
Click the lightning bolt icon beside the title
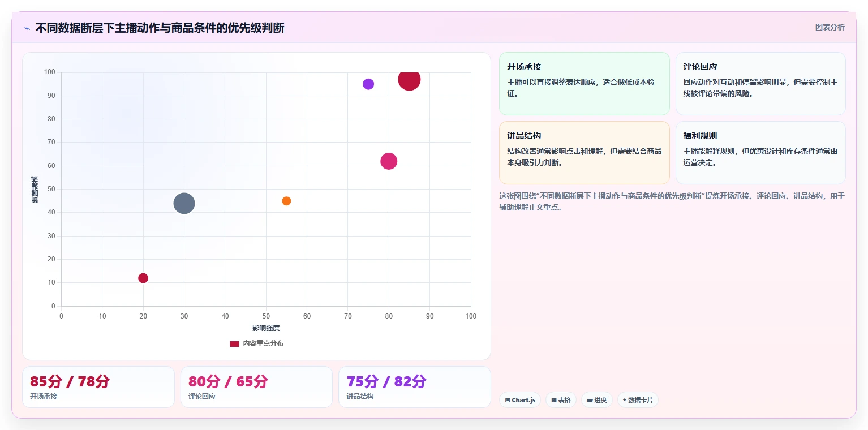point(27,28)
